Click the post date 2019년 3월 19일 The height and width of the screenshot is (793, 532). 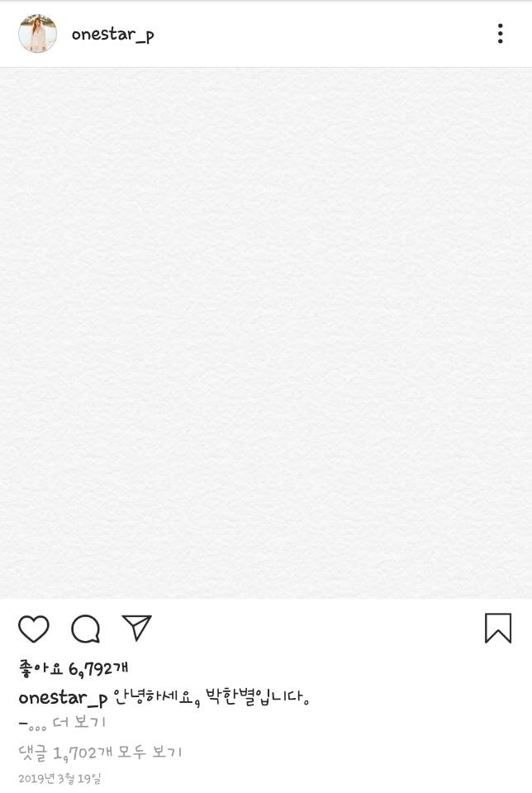[x=59, y=778]
